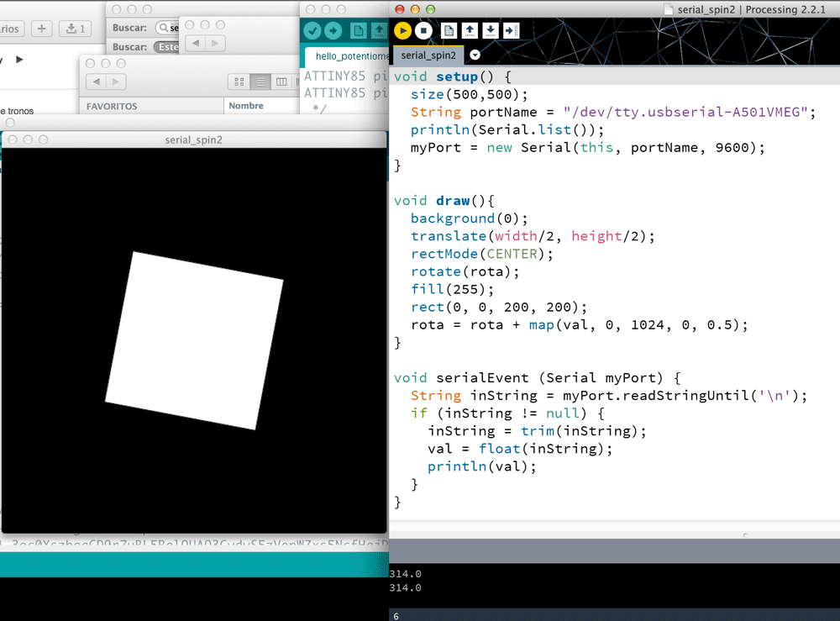Go forward in the Finder window
The width and height of the screenshot is (840, 621).
coord(116,82)
